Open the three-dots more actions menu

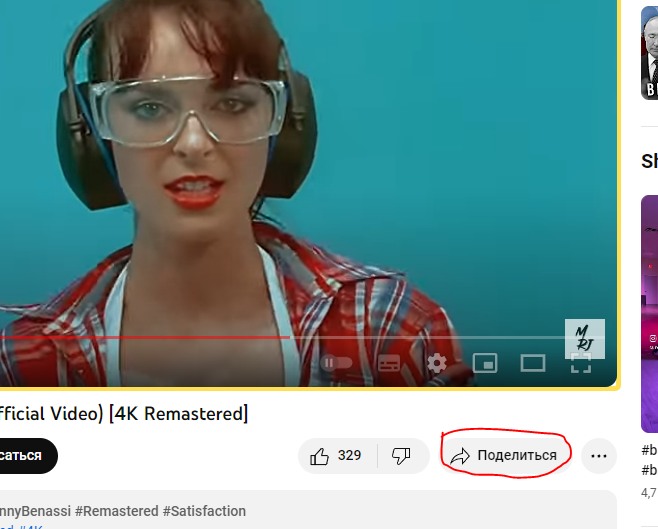pos(599,456)
